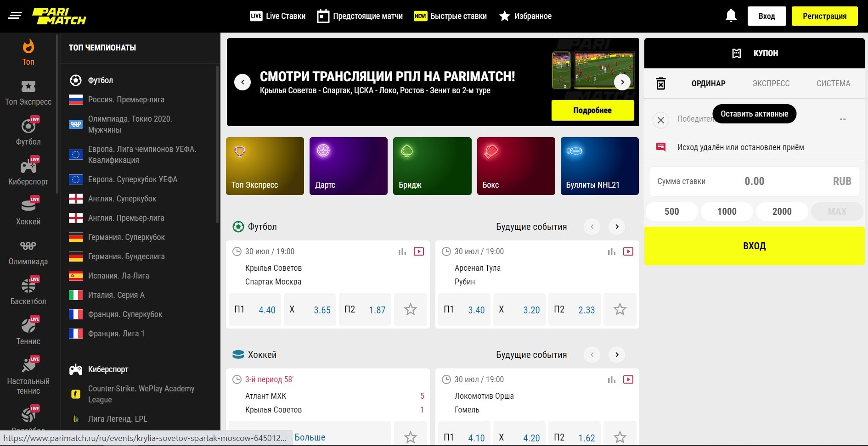Switch coupon to Система tab
Viewport: 868px width, 446px height.
tap(833, 84)
